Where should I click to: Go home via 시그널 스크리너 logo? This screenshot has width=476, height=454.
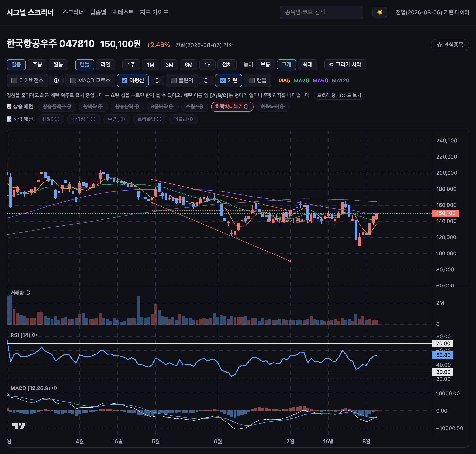[x=30, y=12]
